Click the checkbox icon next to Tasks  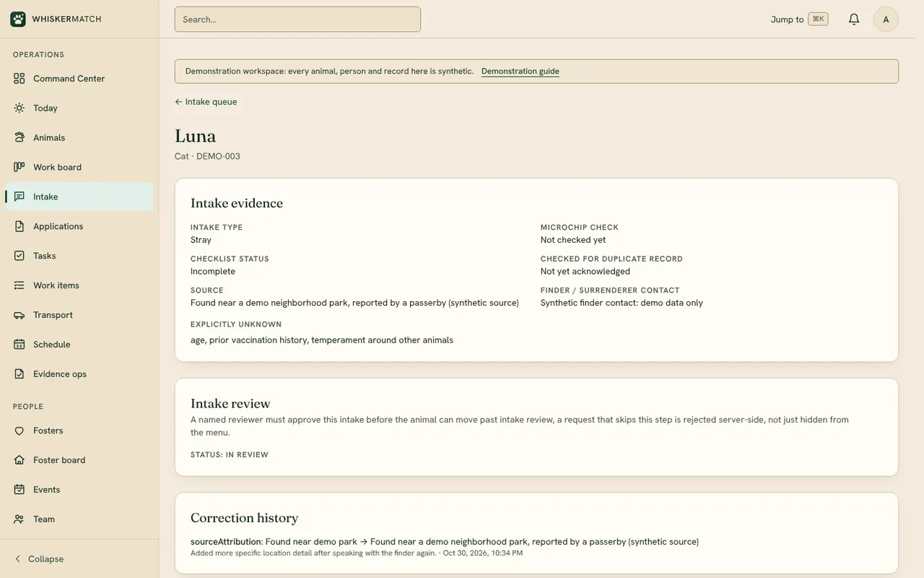tap(19, 256)
